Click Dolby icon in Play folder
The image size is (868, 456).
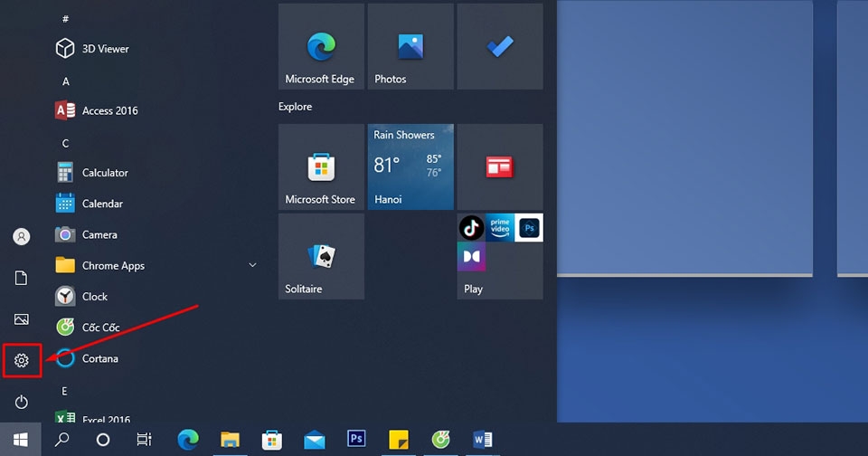[x=472, y=257]
